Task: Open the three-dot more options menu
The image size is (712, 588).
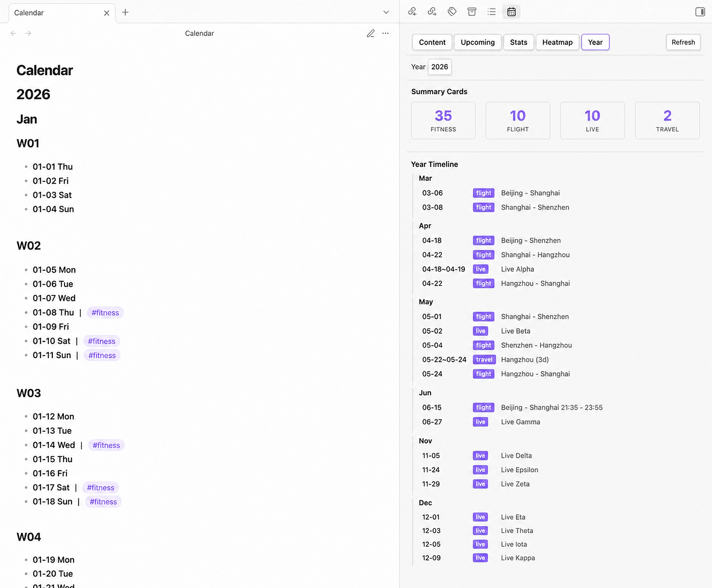Action: 385,34
